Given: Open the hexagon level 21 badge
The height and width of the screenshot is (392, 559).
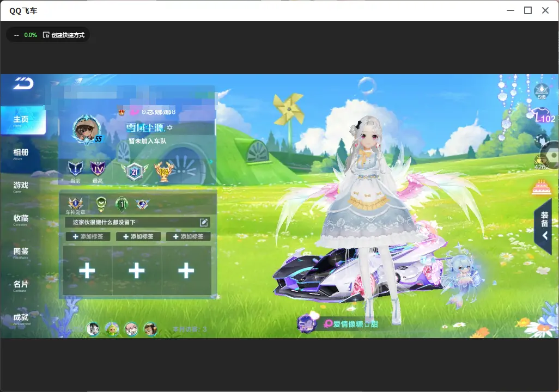Looking at the screenshot, I should pos(135,171).
